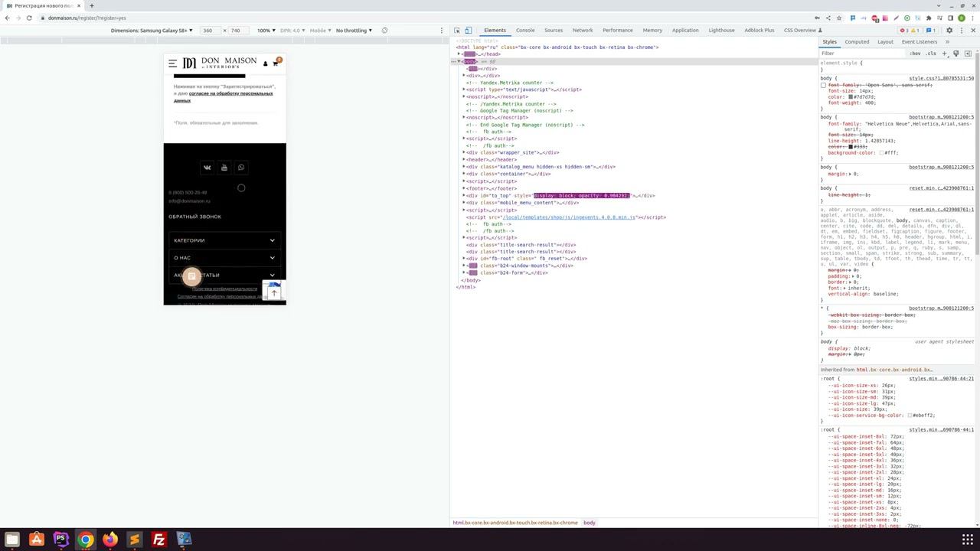This screenshot has height=551, width=980.
Task: Expand the div wrapper_site node
Action: (x=464, y=152)
